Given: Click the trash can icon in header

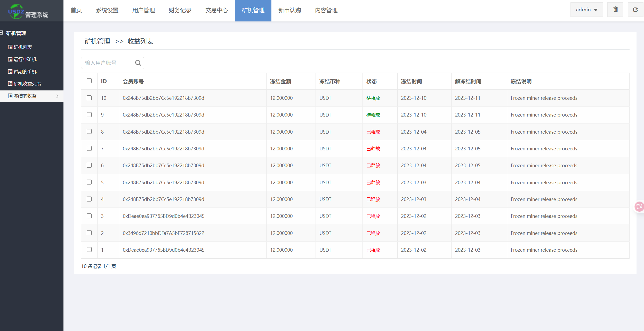Looking at the screenshot, I should tap(615, 10).
